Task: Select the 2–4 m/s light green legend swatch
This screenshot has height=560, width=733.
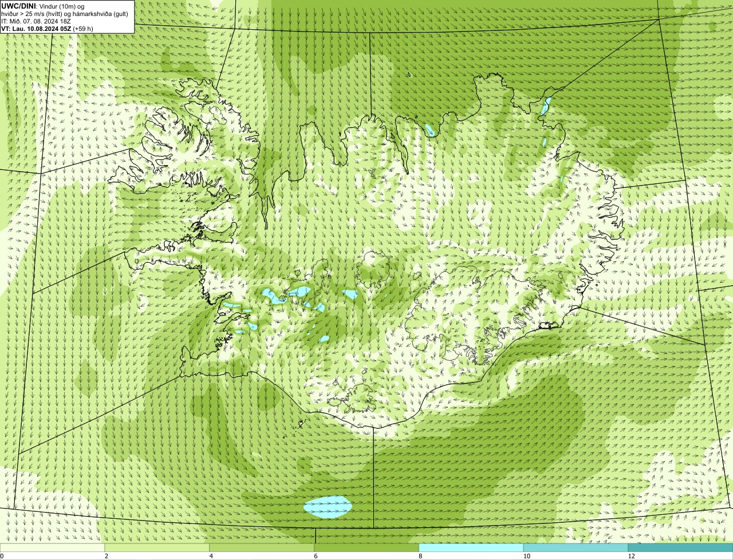Action: (x=157, y=548)
